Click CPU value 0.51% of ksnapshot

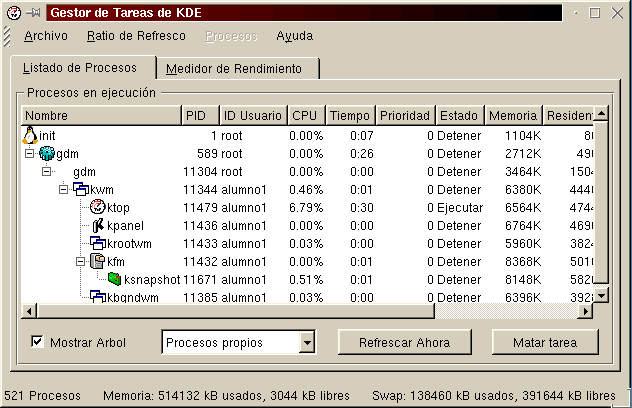click(306, 279)
